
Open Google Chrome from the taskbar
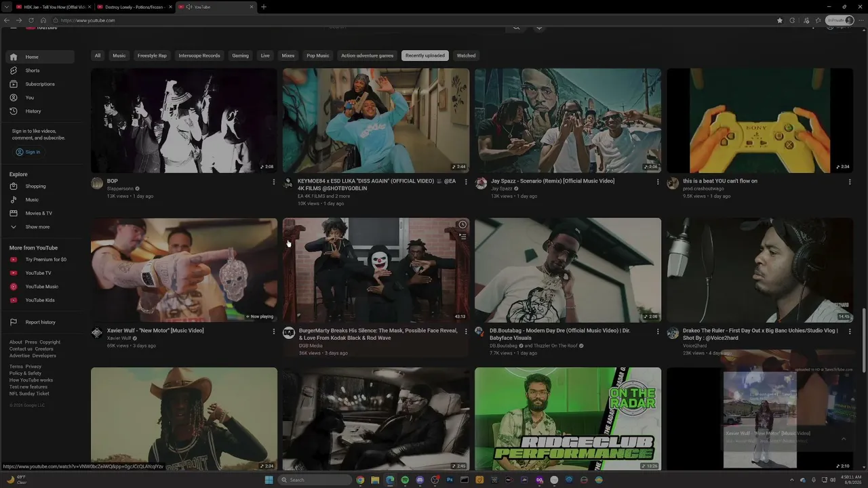tap(360, 480)
